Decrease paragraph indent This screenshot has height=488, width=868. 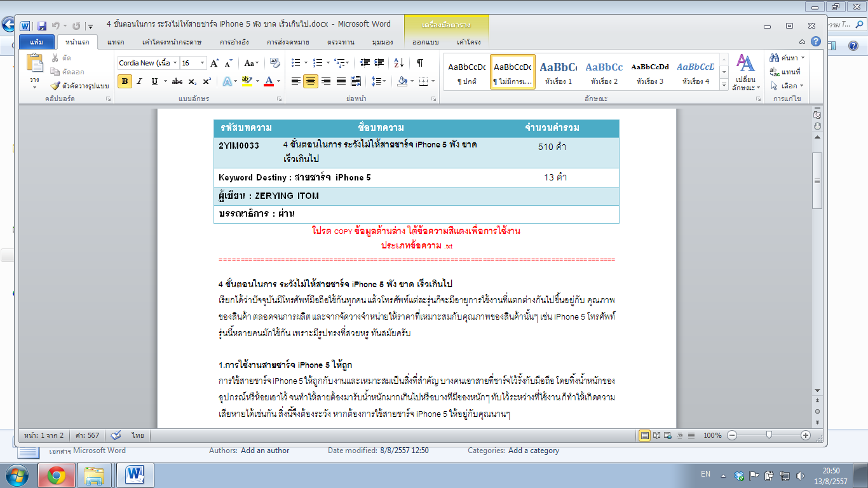[x=365, y=63]
